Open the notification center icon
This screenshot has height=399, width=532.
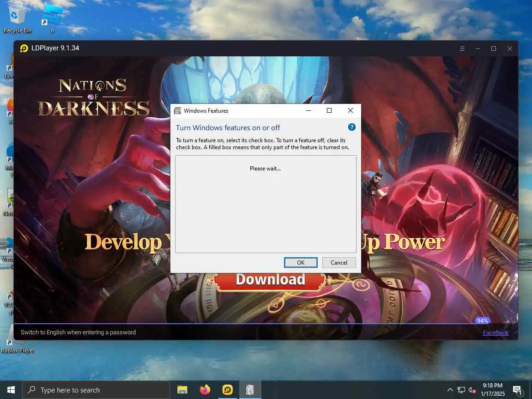tap(517, 390)
